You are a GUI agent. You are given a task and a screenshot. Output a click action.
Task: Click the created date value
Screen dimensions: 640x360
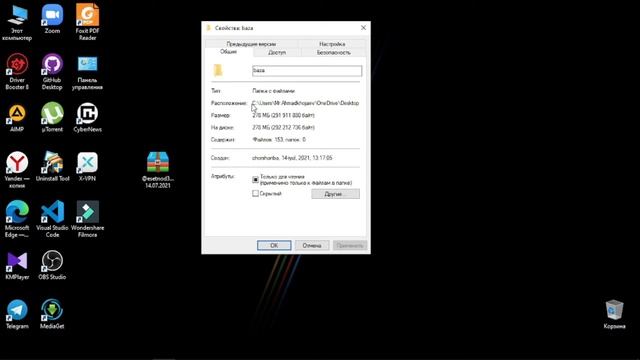click(292, 158)
